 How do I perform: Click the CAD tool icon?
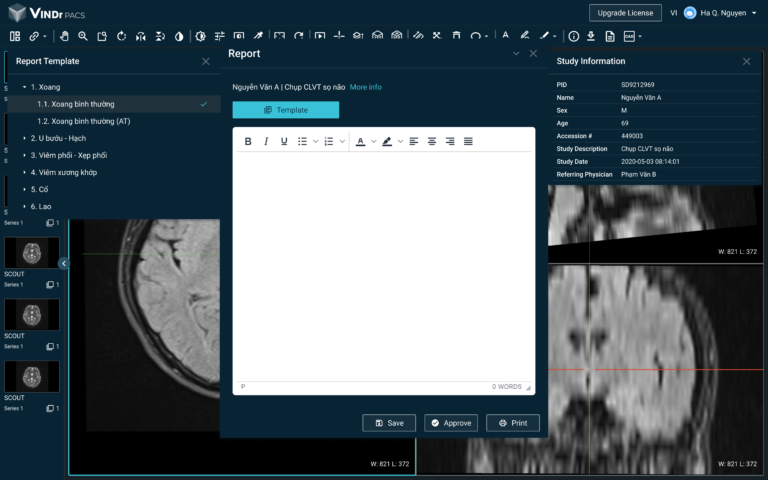point(629,36)
